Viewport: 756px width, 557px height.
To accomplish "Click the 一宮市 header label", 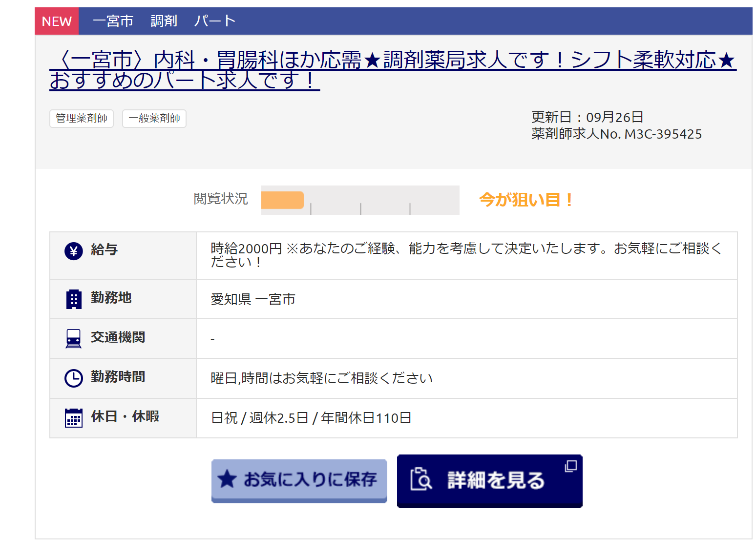I will click(x=113, y=21).
